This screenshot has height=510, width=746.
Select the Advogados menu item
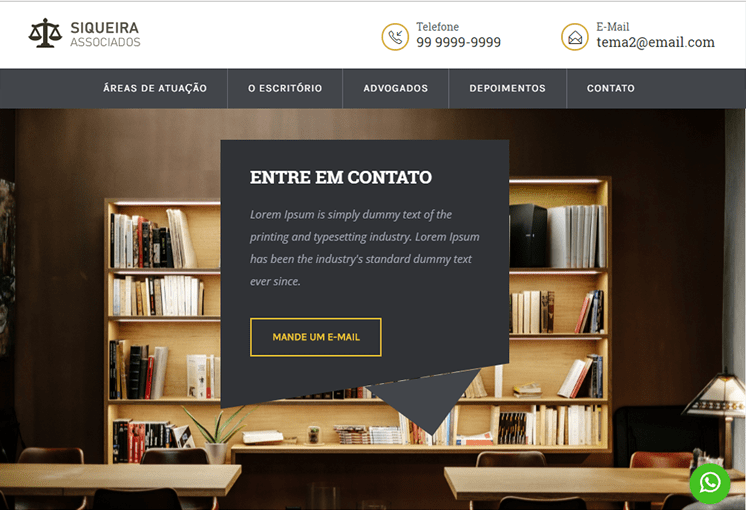(x=395, y=88)
